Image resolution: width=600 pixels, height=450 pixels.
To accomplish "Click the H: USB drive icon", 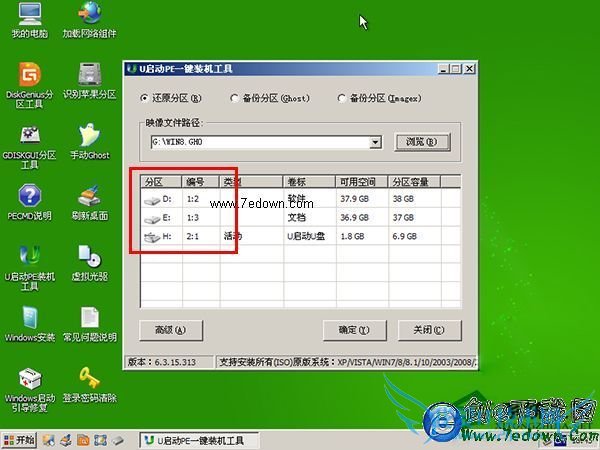I will 152,238.
